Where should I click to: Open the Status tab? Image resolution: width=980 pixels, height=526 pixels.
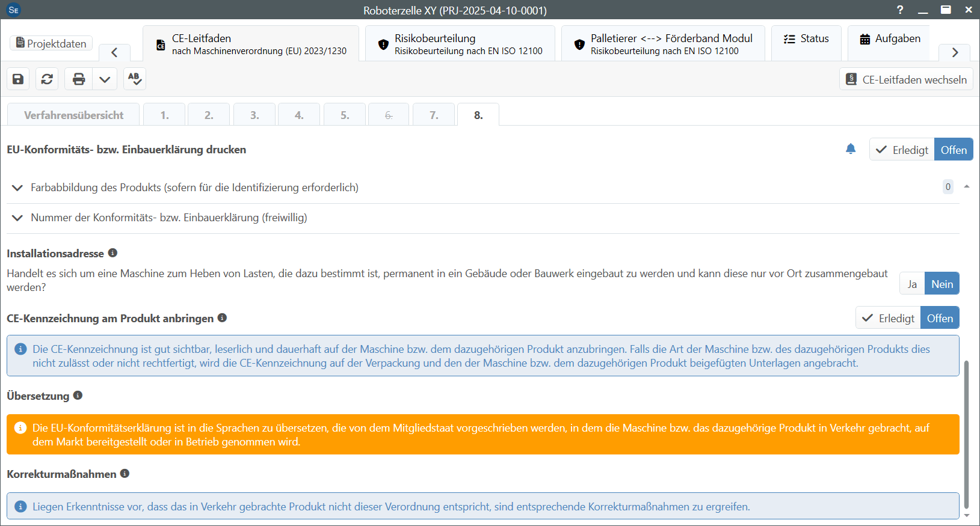point(806,43)
